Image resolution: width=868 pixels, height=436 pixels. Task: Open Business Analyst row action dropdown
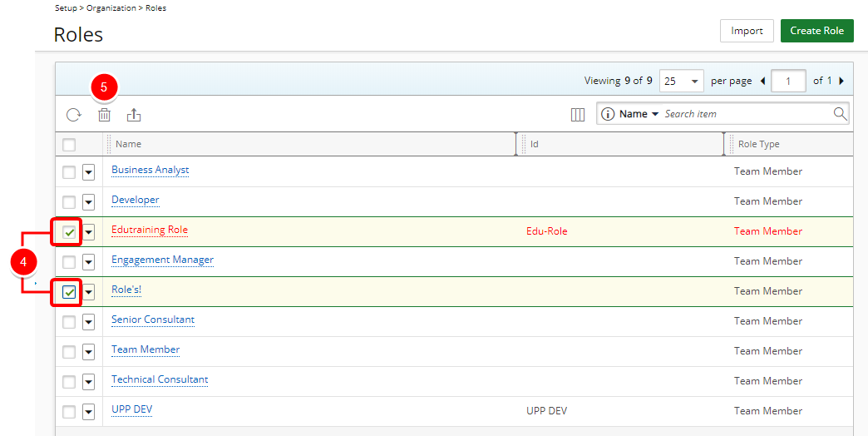pyautogui.click(x=89, y=172)
